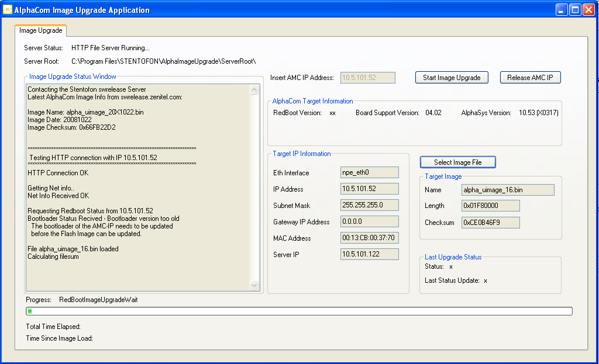Maximize the AlphaCom application window
This screenshot has width=599, height=364.
[x=575, y=10]
